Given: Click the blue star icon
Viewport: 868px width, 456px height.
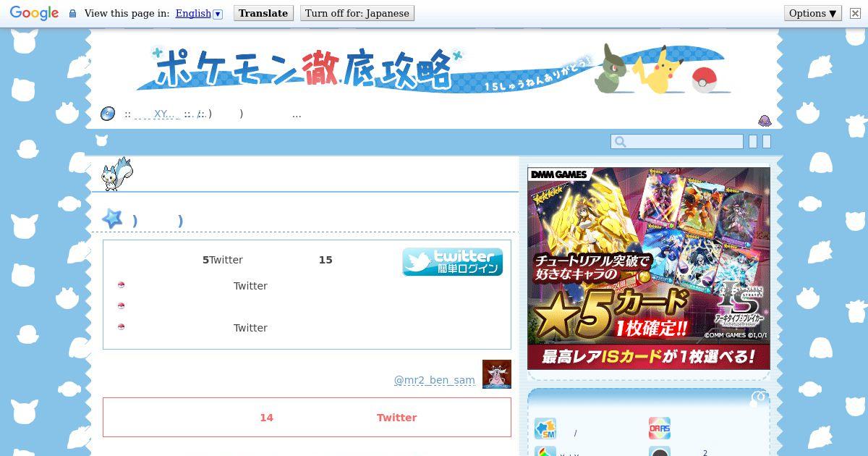Looking at the screenshot, I should 112,218.
